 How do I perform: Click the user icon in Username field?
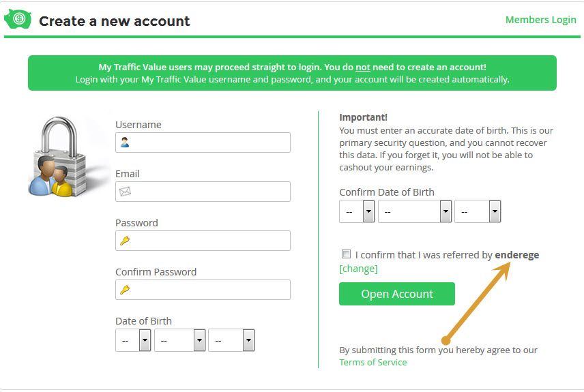click(x=125, y=142)
